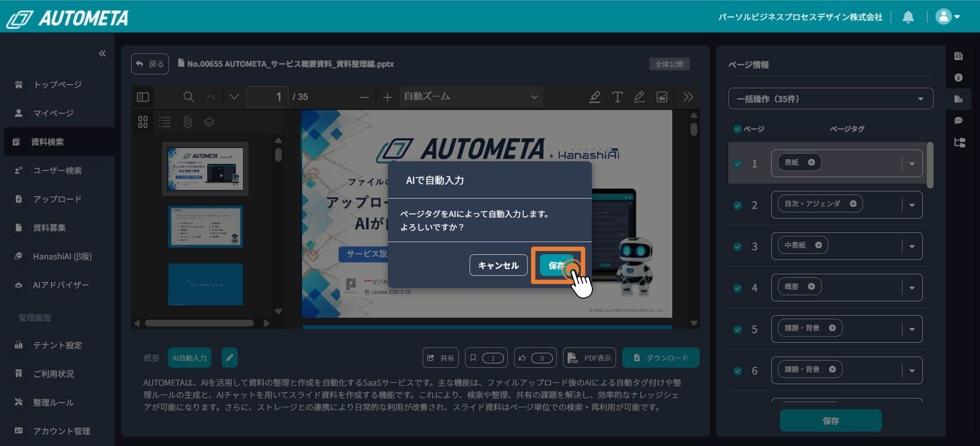980x446 pixels.
Task: Open info icon in right rail
Action: click(958, 78)
